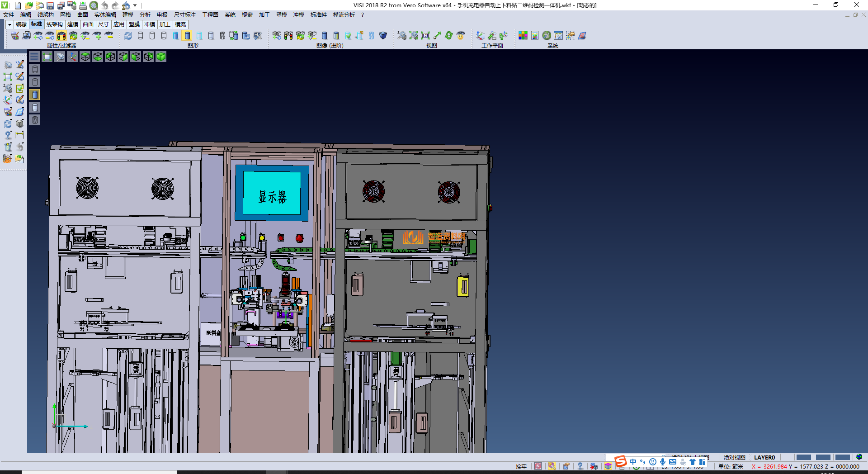Screen dimensions: 868x474
Task: Click the green refresh view icon
Action: [x=449, y=36]
